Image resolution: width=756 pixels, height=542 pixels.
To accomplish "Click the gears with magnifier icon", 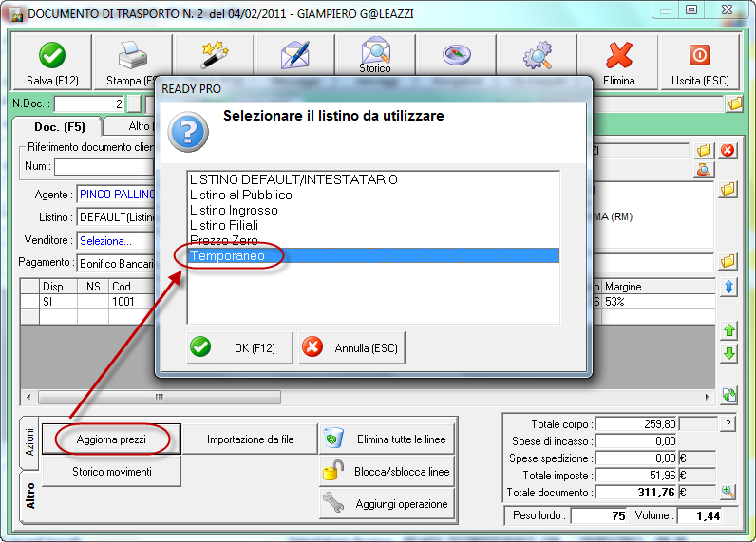I will click(x=538, y=54).
